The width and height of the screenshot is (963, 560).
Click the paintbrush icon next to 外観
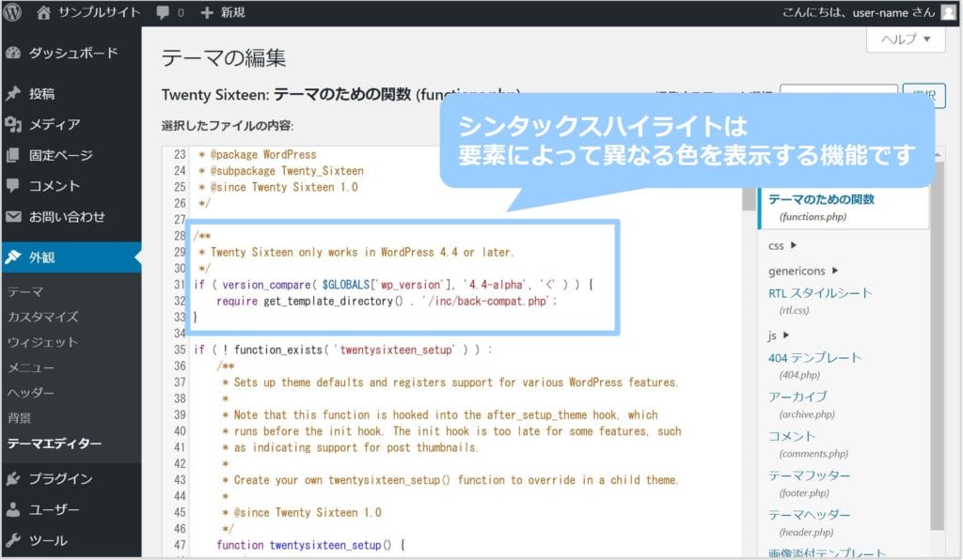[13, 257]
